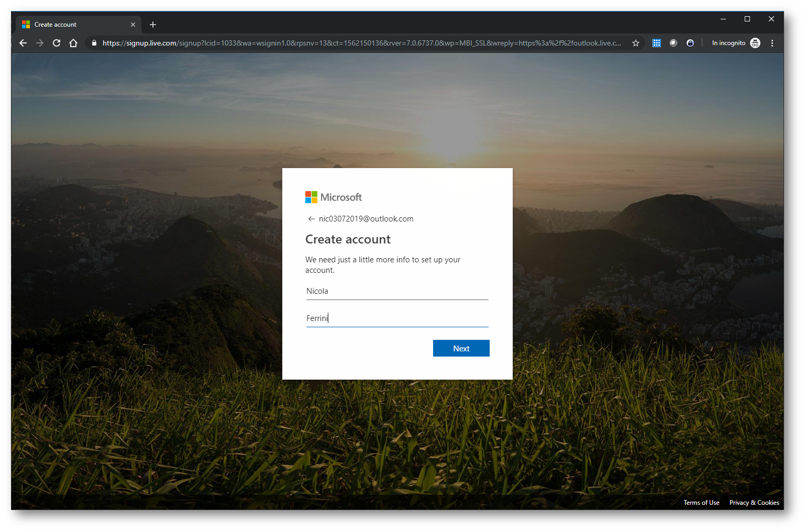Click the round gray extension icon
Viewport: 806px width, 532px height.
click(673, 43)
